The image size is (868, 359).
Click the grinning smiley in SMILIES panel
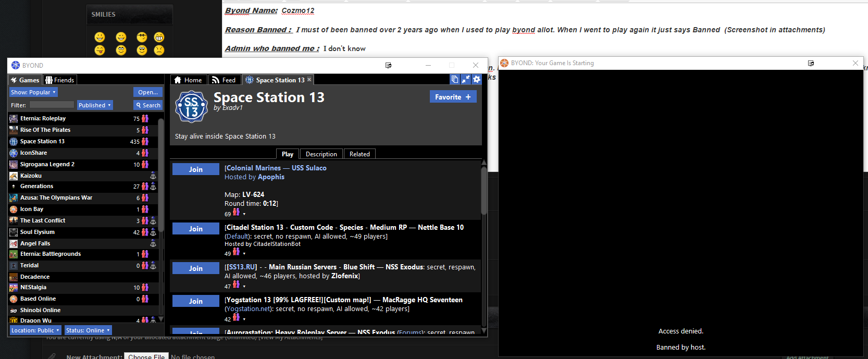pyautogui.click(x=159, y=37)
